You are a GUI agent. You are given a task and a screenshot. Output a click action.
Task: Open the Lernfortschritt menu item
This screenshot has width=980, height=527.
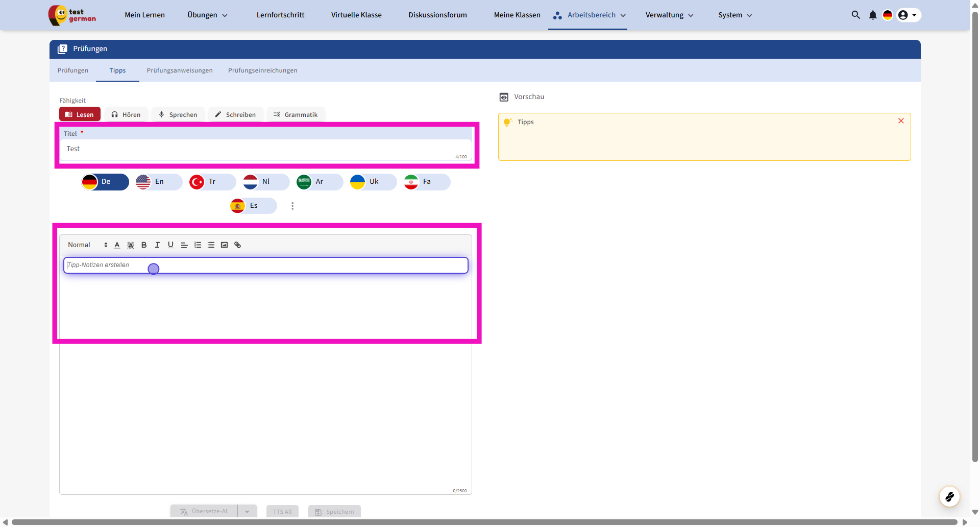coord(280,15)
